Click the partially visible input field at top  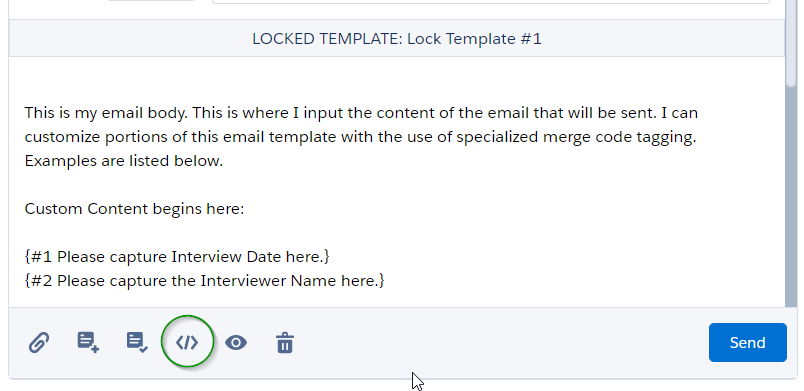pyautogui.click(x=491, y=2)
